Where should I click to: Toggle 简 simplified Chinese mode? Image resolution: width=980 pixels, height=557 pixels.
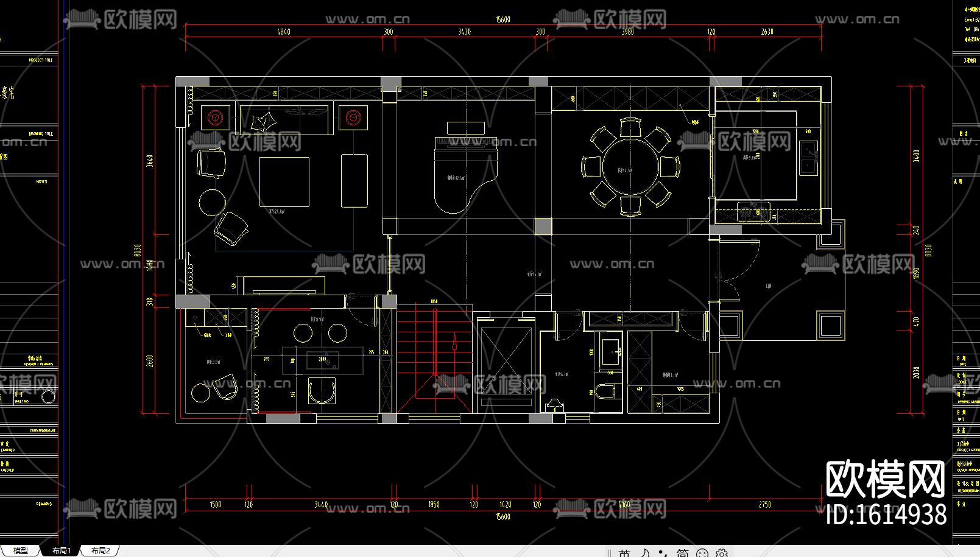coord(683,553)
